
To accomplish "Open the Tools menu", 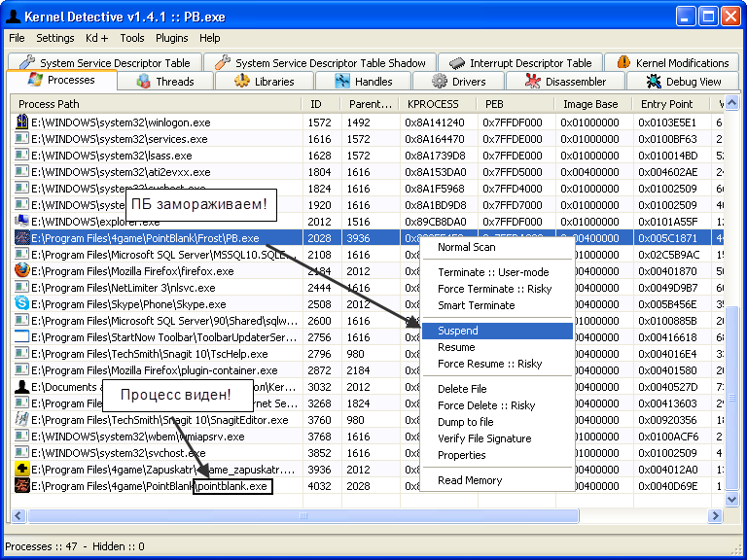I will [132, 38].
